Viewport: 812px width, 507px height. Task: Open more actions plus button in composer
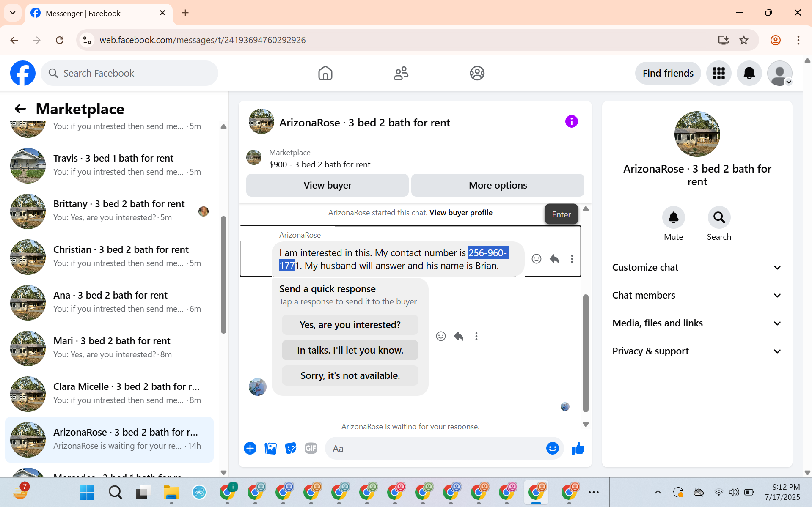click(x=250, y=448)
